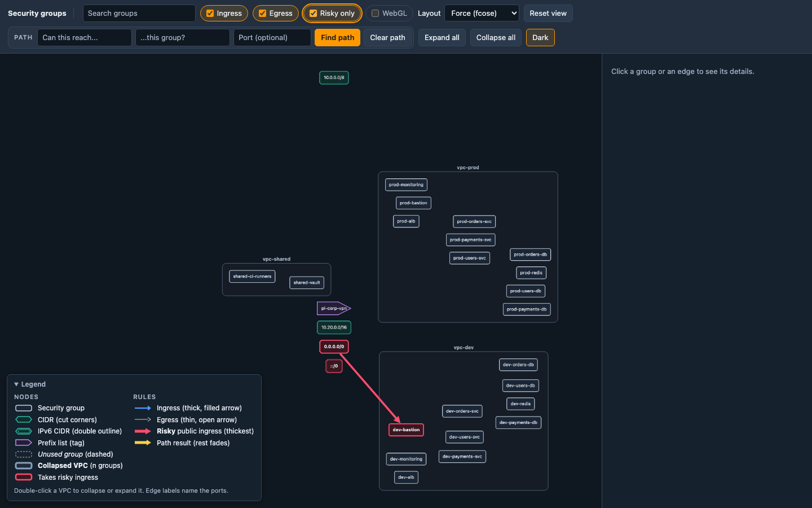Select the prod-redis node
The width and height of the screenshot is (812, 508).
[531, 273]
